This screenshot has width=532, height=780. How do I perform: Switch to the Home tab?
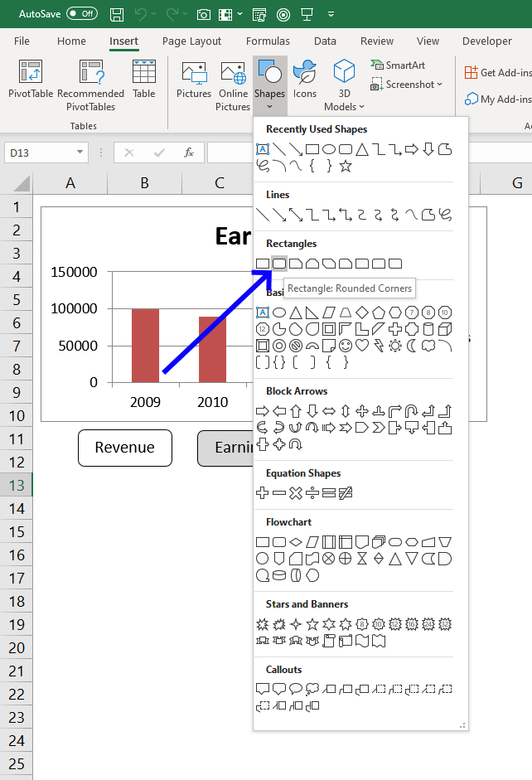[x=71, y=41]
